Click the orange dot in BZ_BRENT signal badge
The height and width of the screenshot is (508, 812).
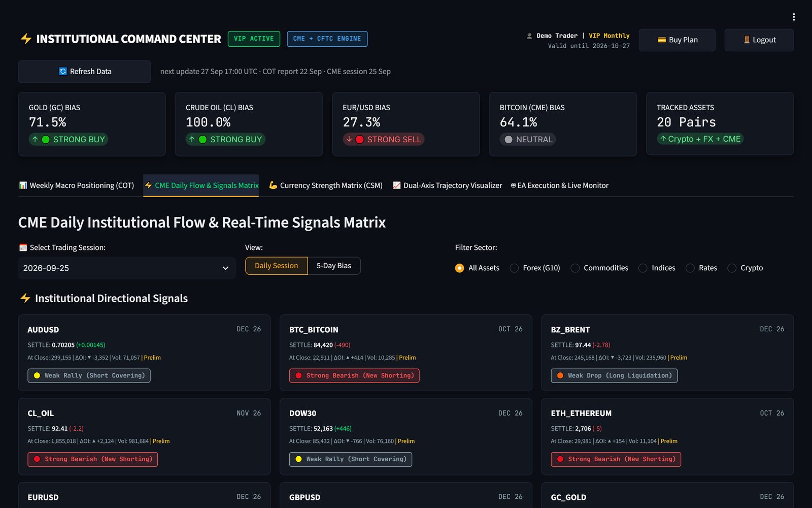click(x=560, y=375)
